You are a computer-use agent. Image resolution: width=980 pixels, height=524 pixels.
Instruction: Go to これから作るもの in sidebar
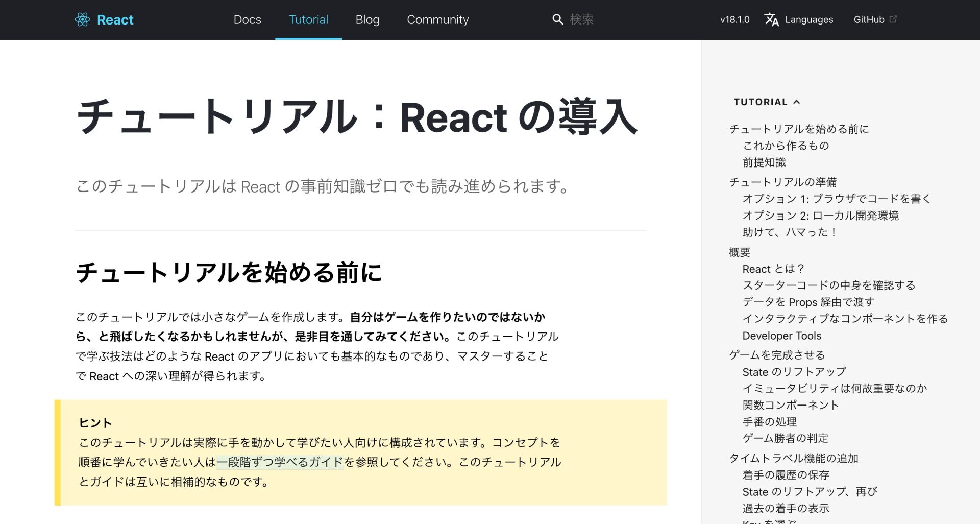tap(786, 146)
